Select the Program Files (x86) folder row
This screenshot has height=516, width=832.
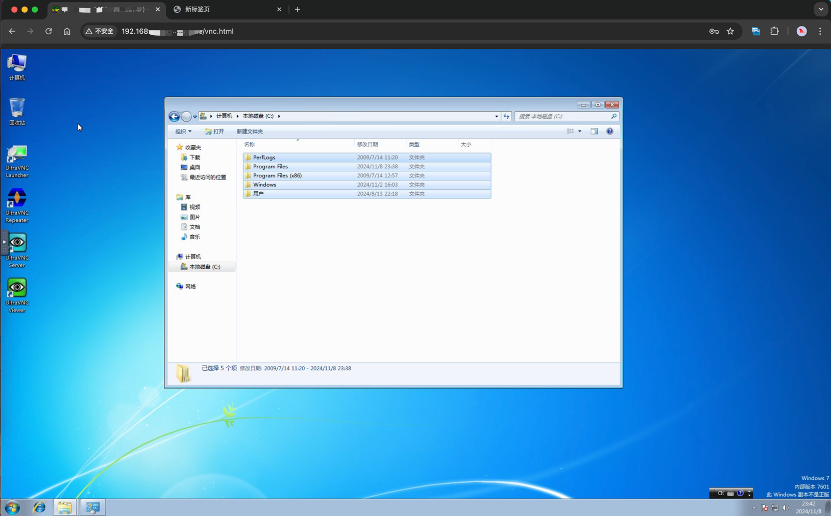pos(367,175)
